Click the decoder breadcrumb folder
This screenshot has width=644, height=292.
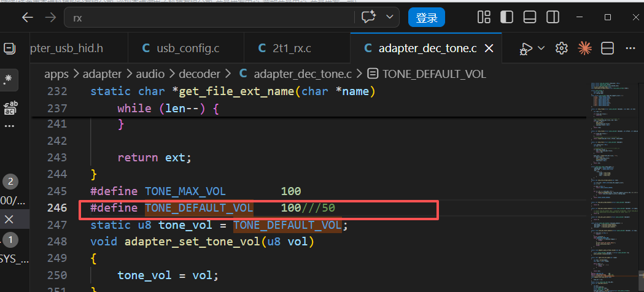(199, 74)
